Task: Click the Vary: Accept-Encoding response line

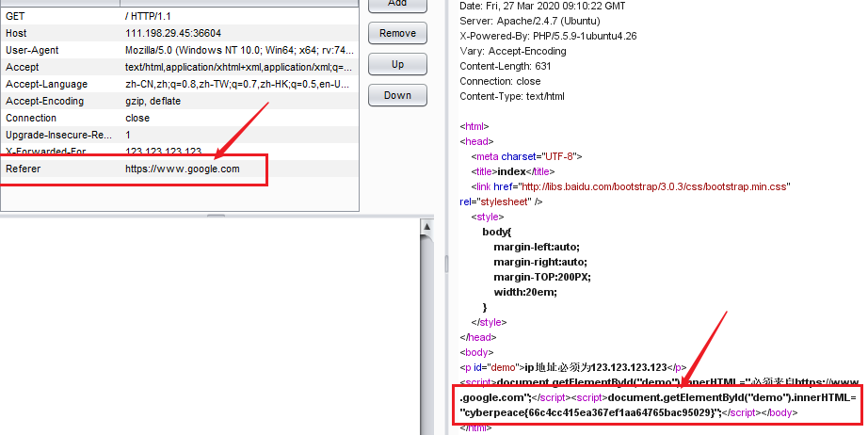Action: pos(512,51)
